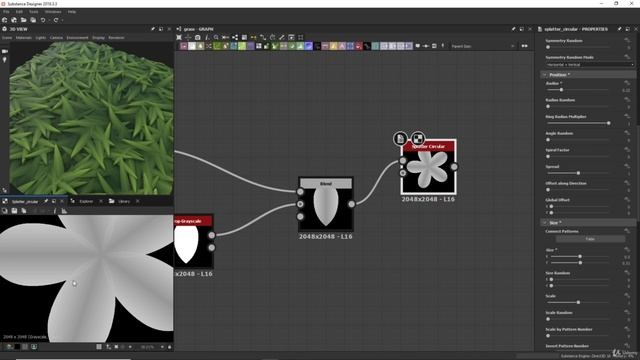Viewport: 640px width, 360px height.
Task: Open Symmetry Random Mode dropdown
Action: pyautogui.click(x=590, y=64)
